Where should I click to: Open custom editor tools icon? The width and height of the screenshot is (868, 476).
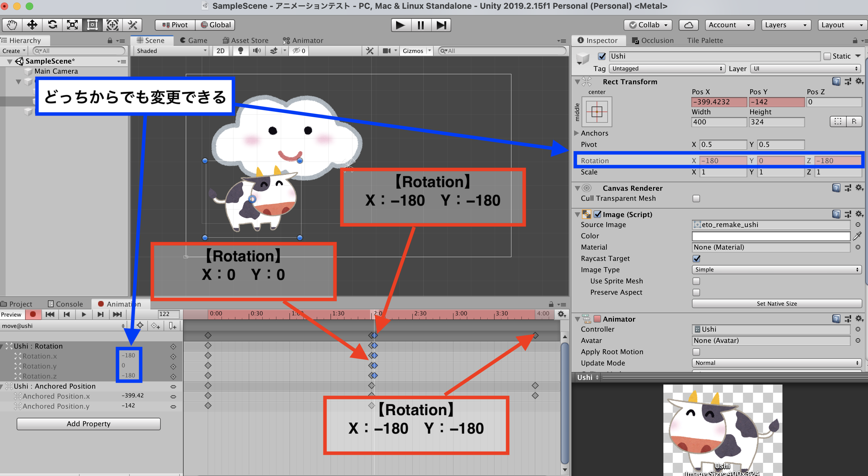click(132, 25)
